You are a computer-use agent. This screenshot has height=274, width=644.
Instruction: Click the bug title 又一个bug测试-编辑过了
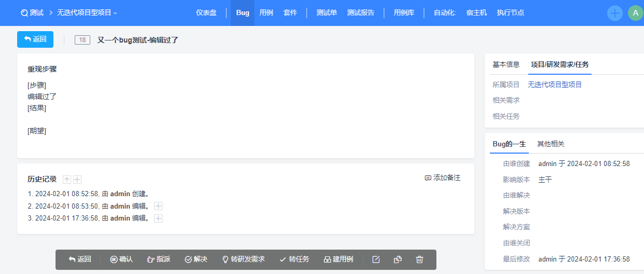click(138, 40)
